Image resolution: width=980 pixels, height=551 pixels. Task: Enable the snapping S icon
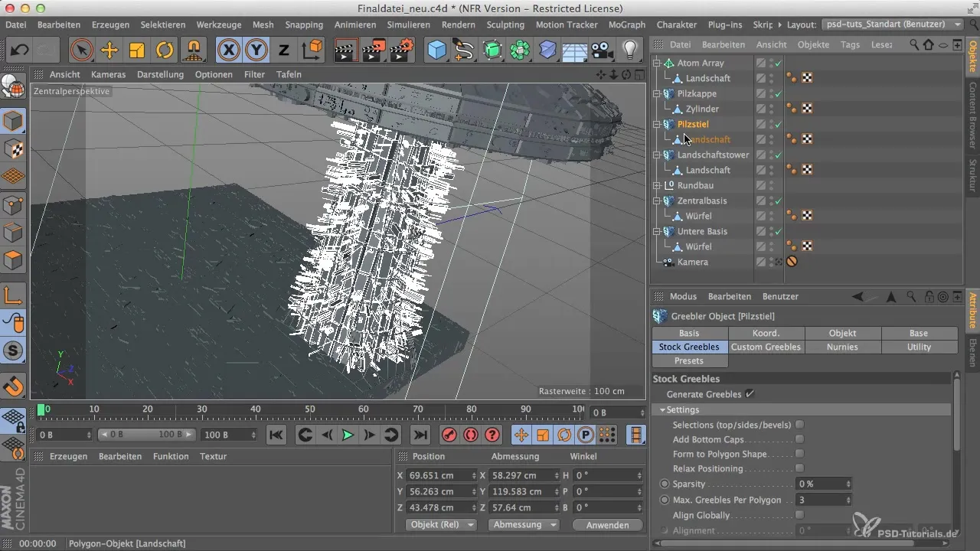[14, 350]
